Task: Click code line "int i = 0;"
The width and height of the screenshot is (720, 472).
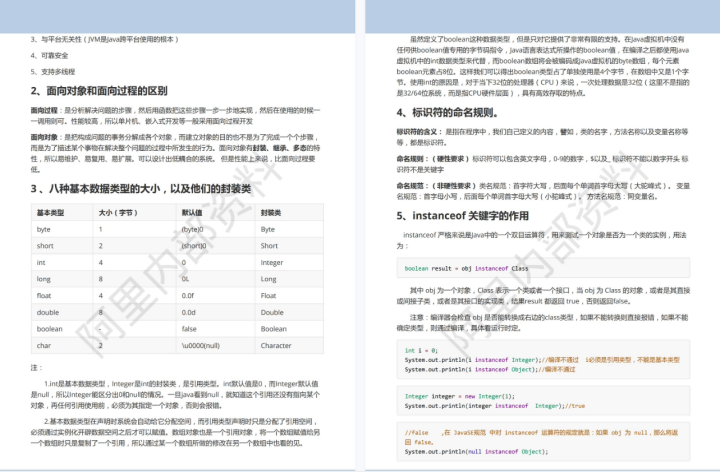Action: (x=421, y=350)
